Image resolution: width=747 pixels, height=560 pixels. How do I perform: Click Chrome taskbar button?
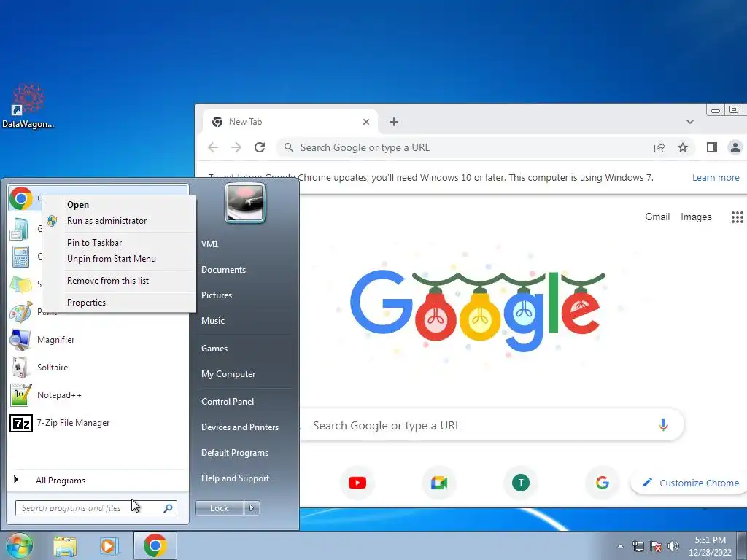point(155,545)
